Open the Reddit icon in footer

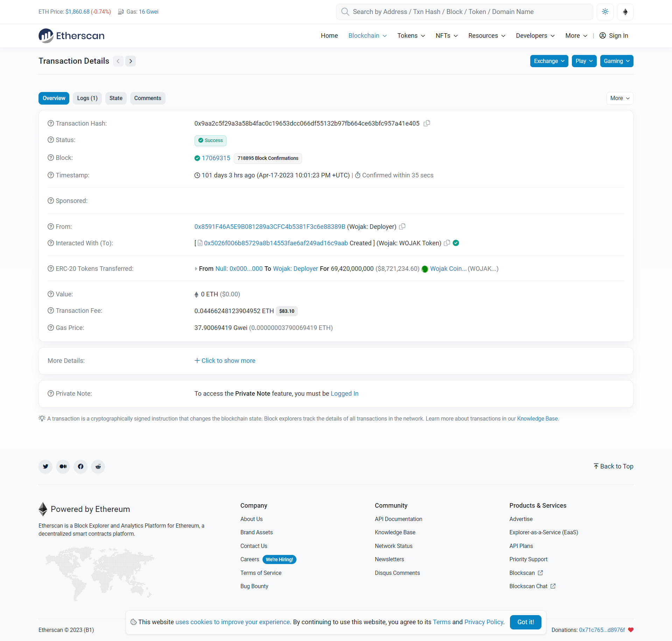tap(98, 466)
